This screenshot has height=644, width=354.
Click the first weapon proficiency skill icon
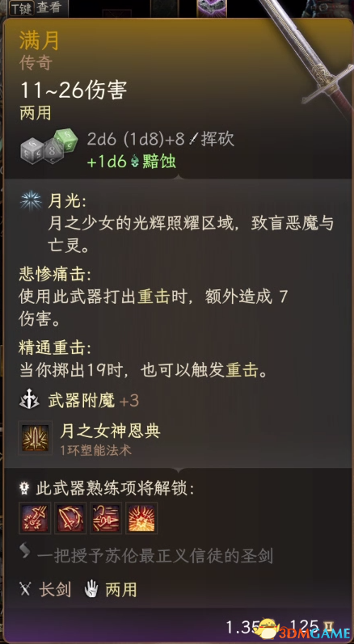coord(35,518)
